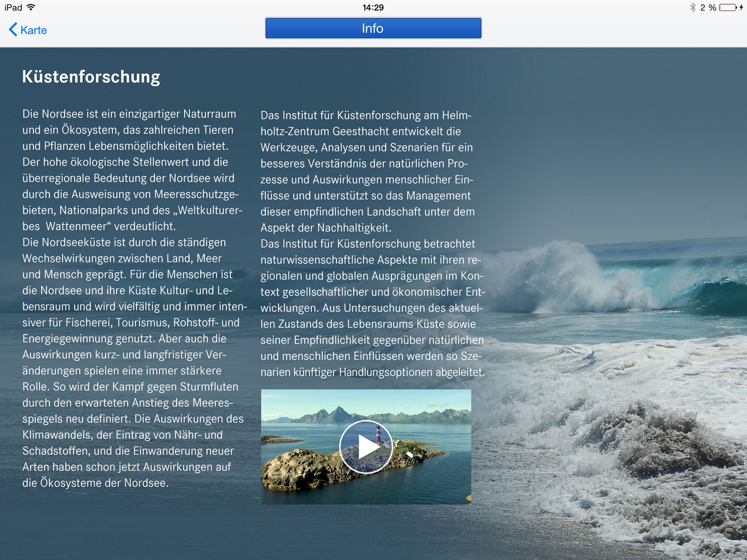
Task: Tap the 14:29 clock in status bar
Action: (x=373, y=8)
